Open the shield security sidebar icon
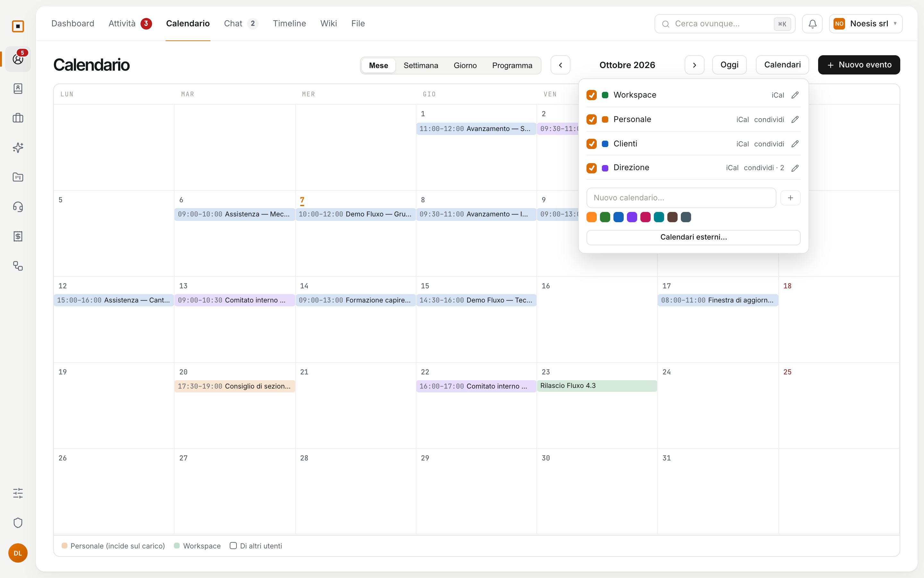The width and height of the screenshot is (924, 578). click(x=18, y=522)
